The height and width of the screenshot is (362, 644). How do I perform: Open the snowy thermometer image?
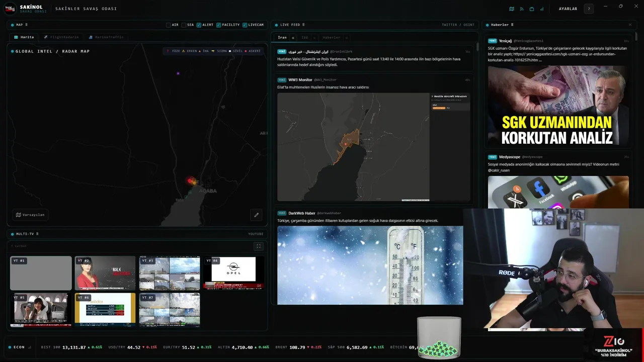tap(370, 265)
